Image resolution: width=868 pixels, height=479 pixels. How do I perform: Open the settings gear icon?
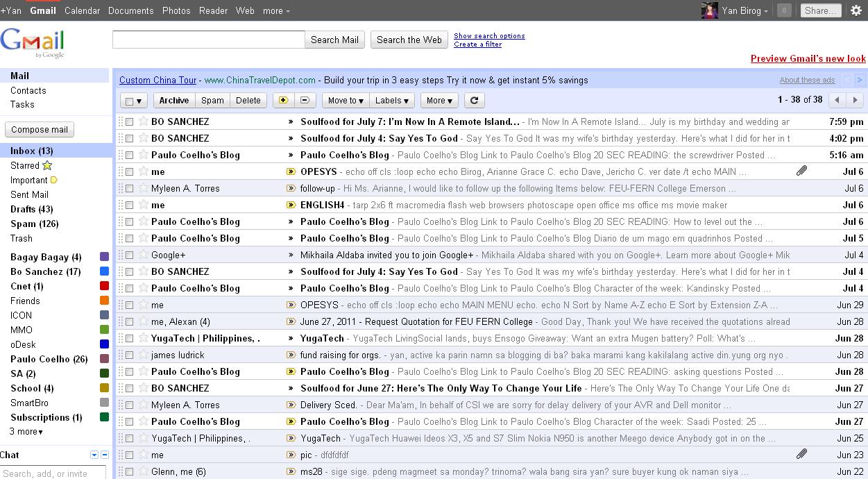point(856,10)
